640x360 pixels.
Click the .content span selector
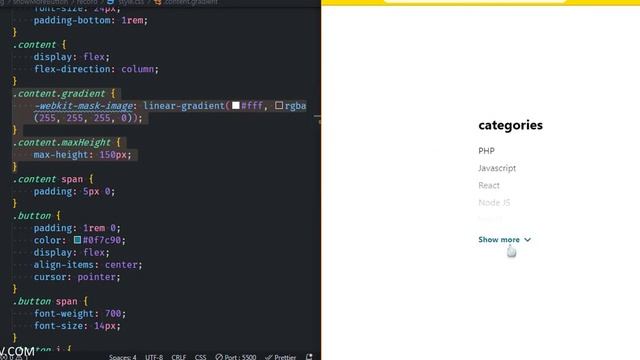click(x=48, y=179)
